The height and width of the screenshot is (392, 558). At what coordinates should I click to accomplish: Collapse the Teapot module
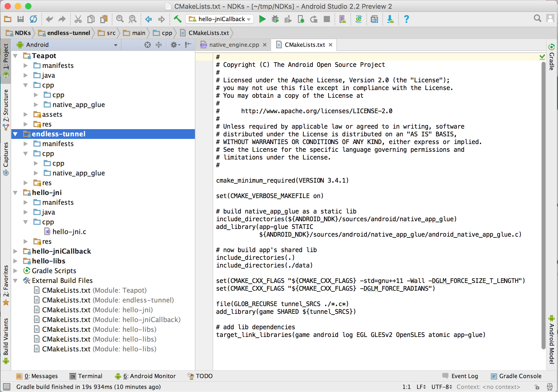[x=15, y=56]
